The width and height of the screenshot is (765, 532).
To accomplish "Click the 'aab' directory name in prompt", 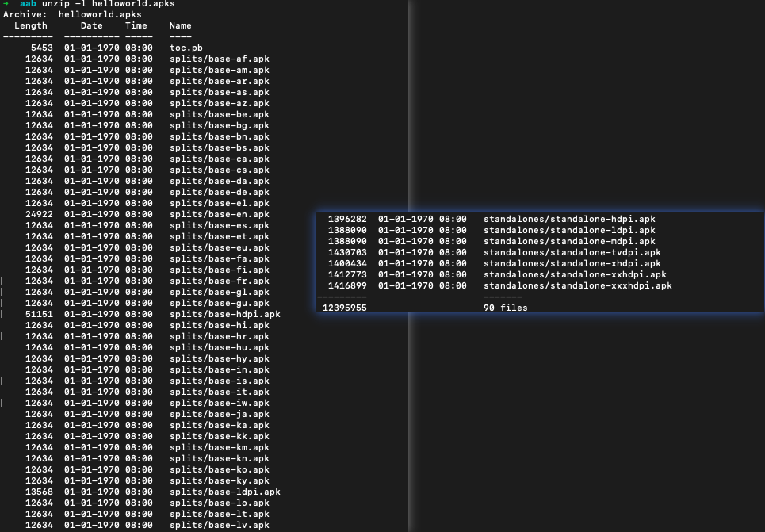I will click(28, 4).
